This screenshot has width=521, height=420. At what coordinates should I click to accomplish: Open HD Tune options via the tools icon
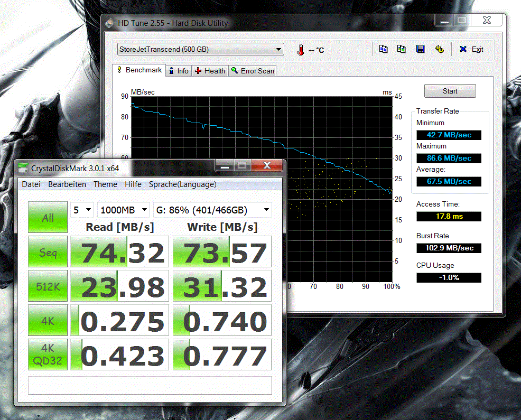click(439, 49)
